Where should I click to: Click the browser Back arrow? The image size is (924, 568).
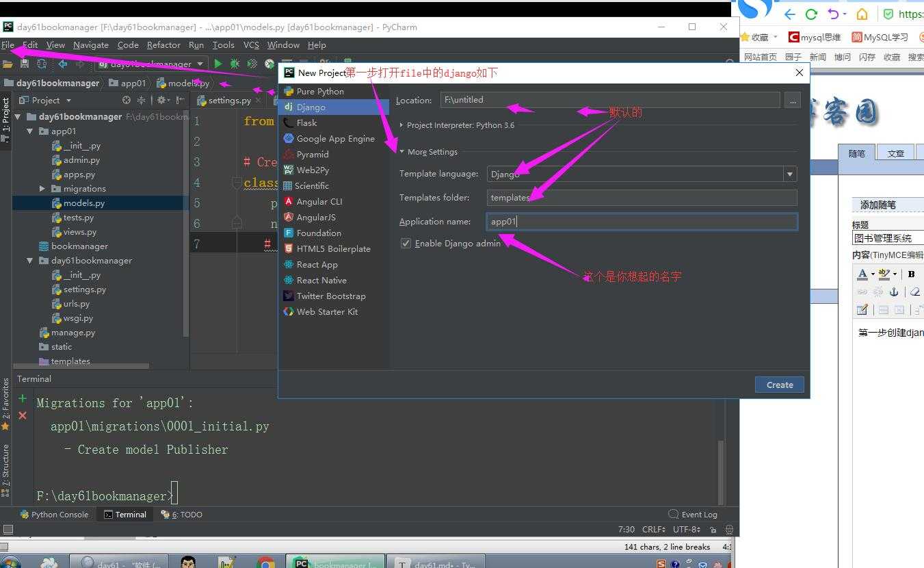pos(790,14)
